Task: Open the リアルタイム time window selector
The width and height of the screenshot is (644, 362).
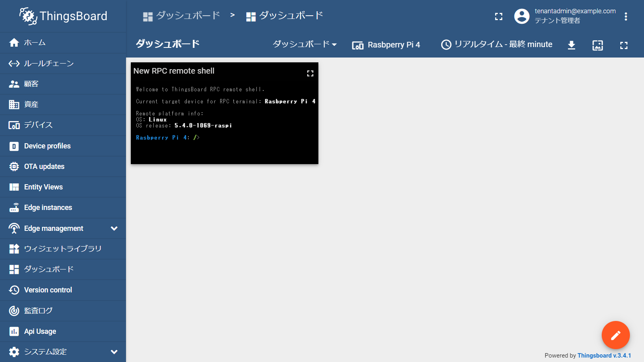Action: point(497,44)
